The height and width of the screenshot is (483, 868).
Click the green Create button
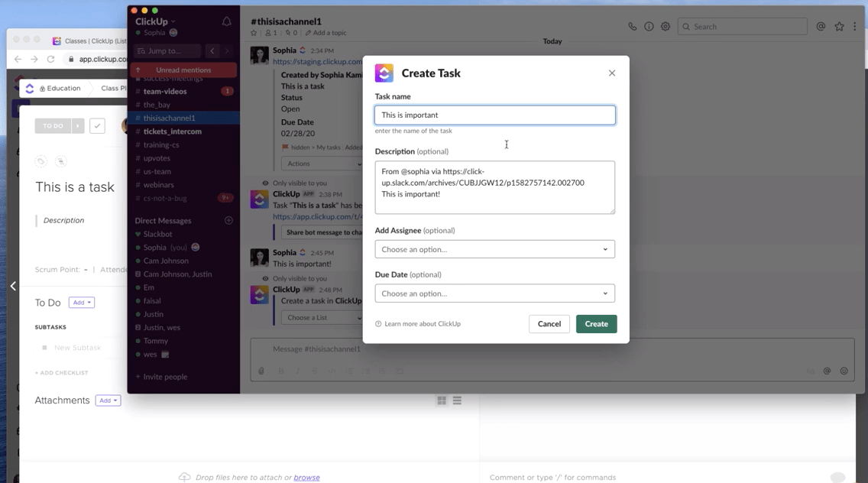(596, 324)
